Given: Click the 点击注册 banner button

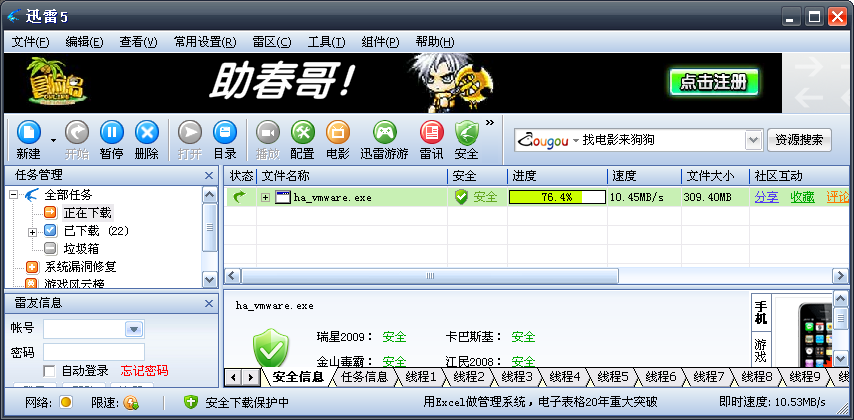Looking at the screenshot, I should (713, 82).
